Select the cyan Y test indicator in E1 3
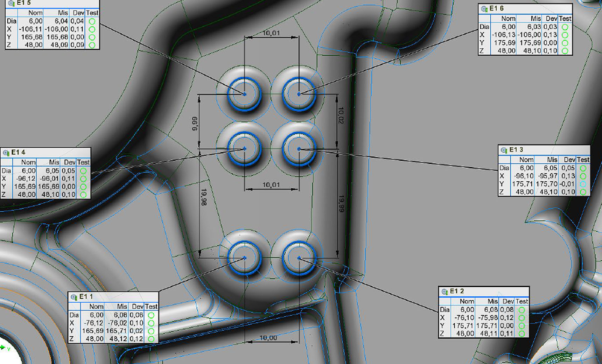Image resolution: width=602 pixels, height=364 pixels. tap(583, 184)
